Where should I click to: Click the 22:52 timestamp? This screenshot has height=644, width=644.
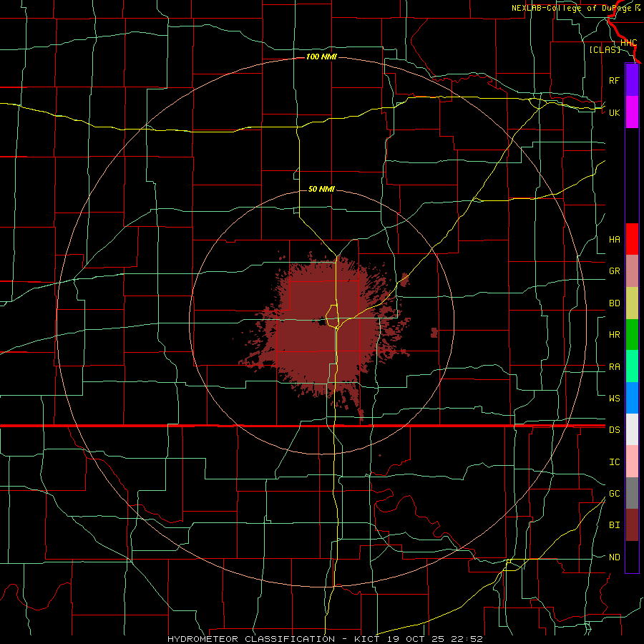(467, 639)
